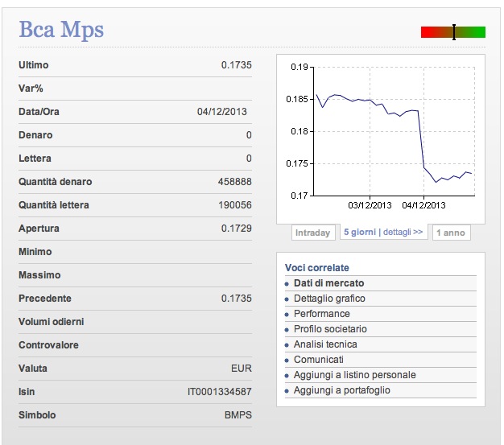
Task: Click the Bca Mps title
Action: tap(61, 31)
